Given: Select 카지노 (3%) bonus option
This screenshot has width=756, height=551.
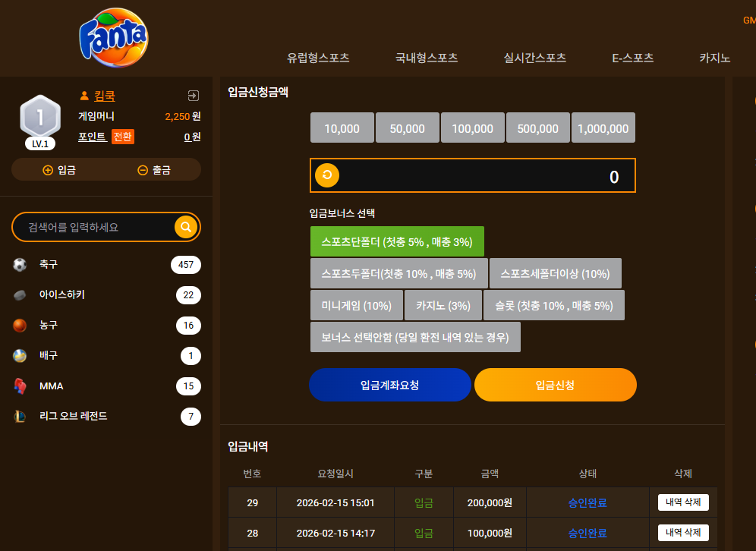Looking at the screenshot, I should [443, 306].
